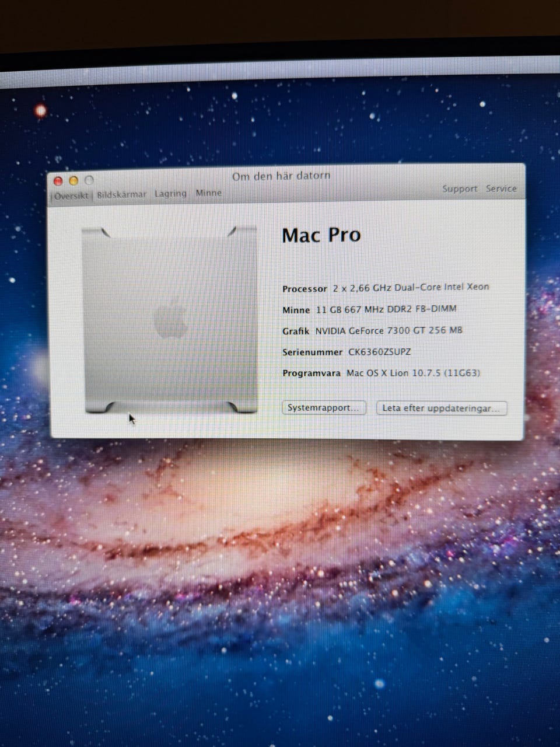Viewport: 560px width, 747px height.
Task: Click the window title Om den här datorn
Action: tap(281, 176)
